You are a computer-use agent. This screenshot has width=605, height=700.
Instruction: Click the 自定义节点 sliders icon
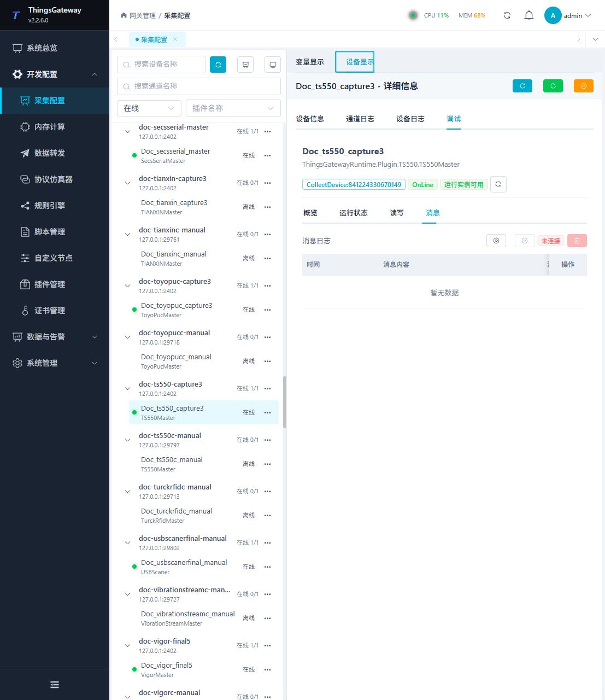tap(25, 258)
